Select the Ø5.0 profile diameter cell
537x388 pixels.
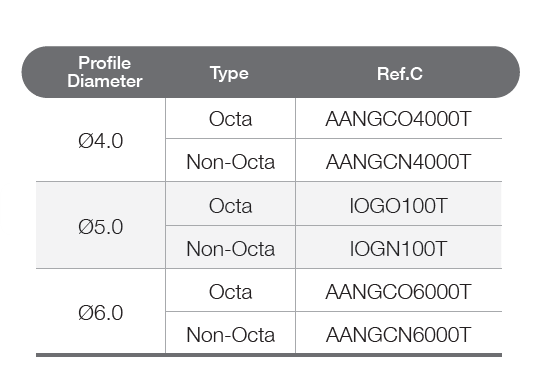pos(100,227)
